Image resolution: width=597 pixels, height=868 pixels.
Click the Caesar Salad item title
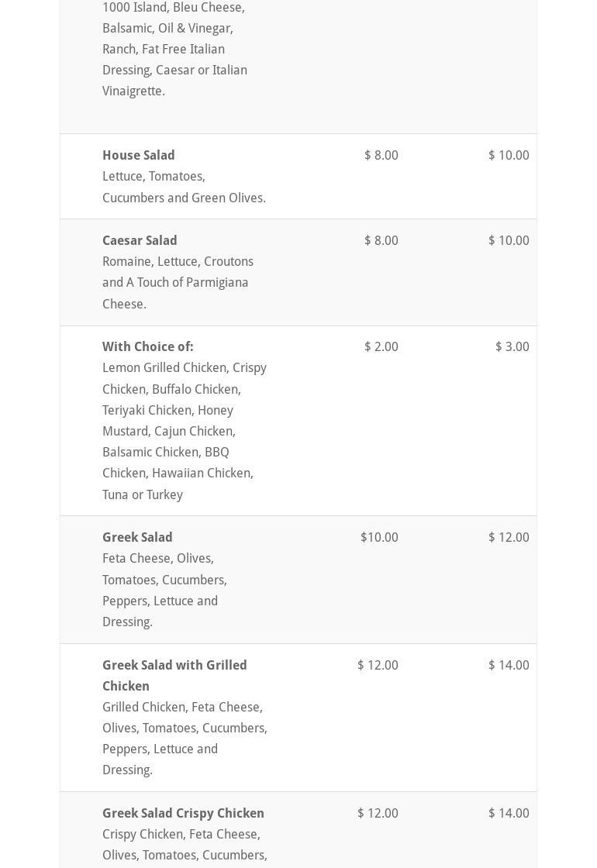pos(140,240)
